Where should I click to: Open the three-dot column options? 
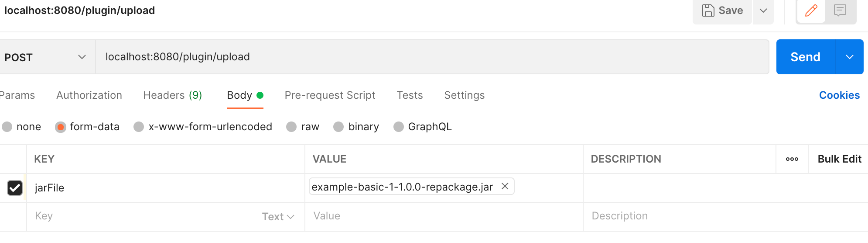792,159
